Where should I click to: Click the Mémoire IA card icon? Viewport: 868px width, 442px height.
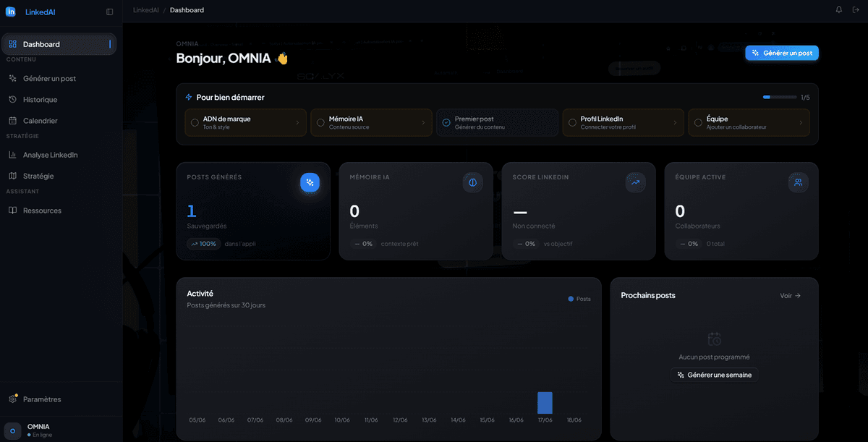click(472, 182)
